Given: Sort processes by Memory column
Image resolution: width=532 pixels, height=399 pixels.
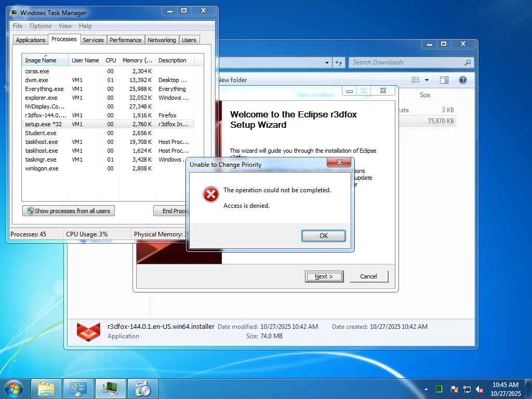Looking at the screenshot, I should click(x=137, y=60).
